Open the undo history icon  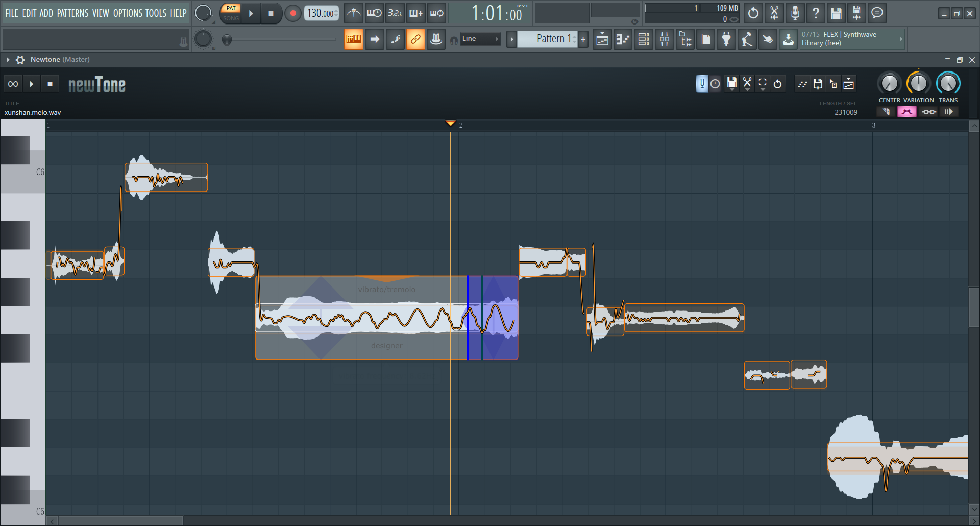click(x=753, y=13)
